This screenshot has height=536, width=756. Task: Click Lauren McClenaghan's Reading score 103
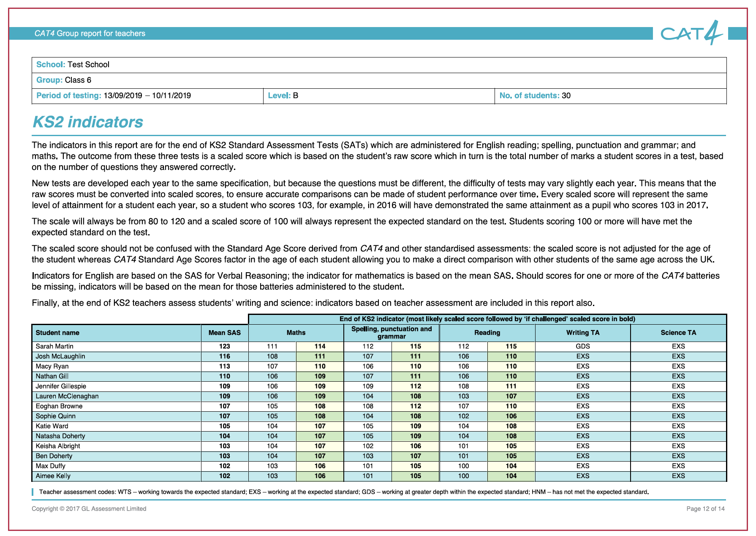(x=464, y=396)
